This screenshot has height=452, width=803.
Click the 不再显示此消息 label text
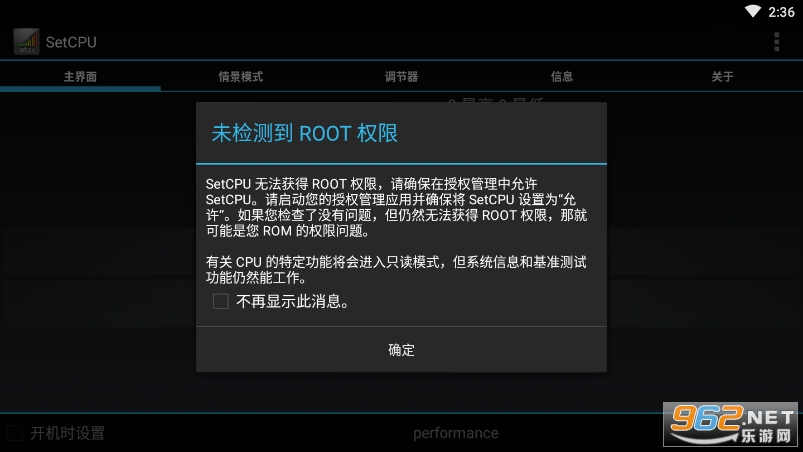point(292,302)
